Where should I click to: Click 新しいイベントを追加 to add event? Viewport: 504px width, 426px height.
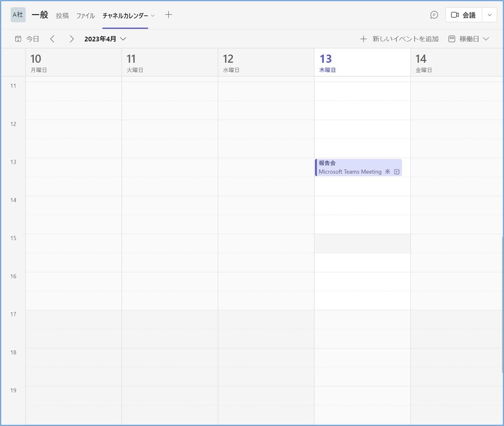point(399,39)
